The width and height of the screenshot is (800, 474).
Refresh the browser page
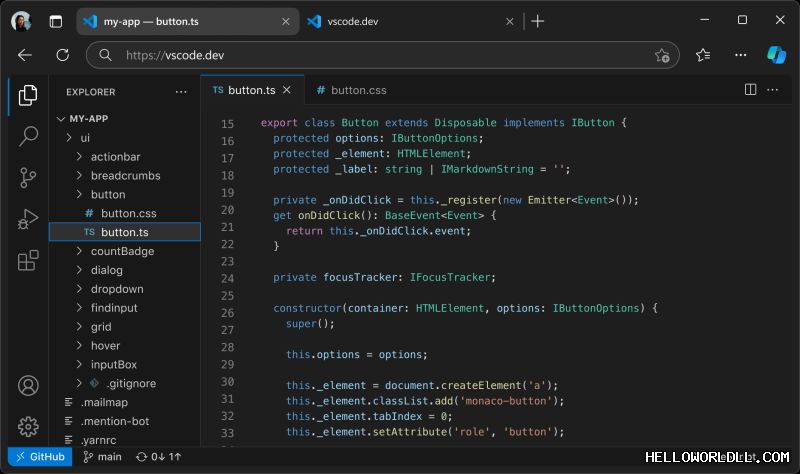63,55
